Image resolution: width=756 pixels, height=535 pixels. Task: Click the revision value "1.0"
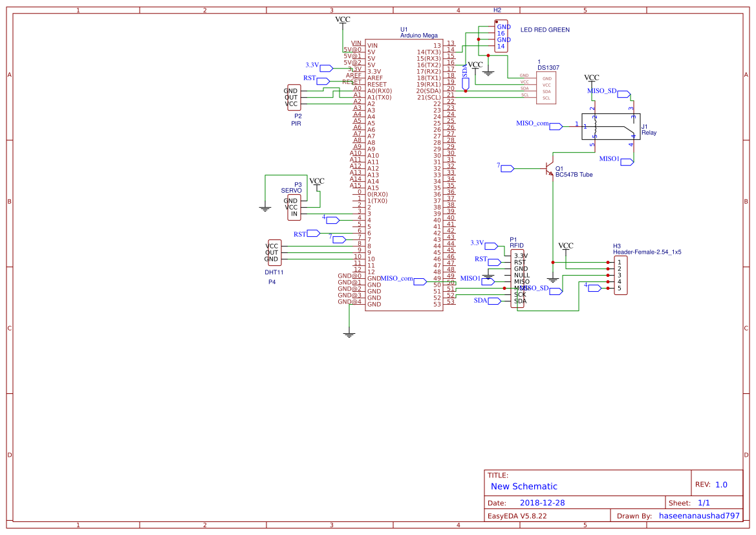[721, 485]
